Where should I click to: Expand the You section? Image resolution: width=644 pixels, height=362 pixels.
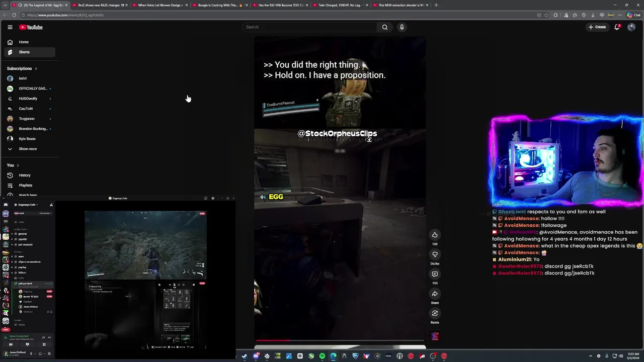(13, 165)
